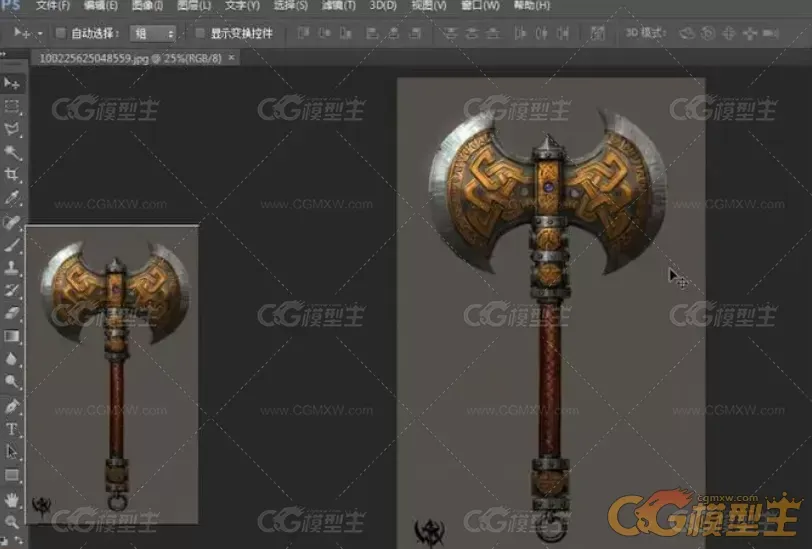Image resolution: width=812 pixels, height=549 pixels.
Task: Open the 组 auto-select dropdown
Action: click(153, 34)
